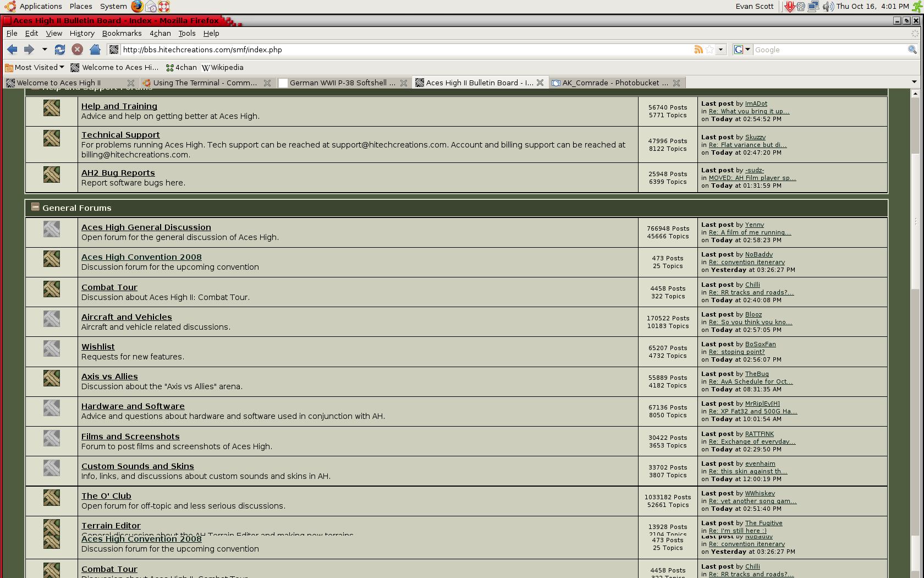
Task: Click the forum icon beside Technical Support
Action: 52,138
